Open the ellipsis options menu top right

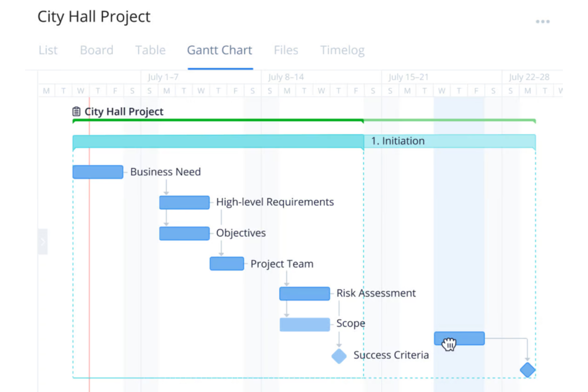pyautogui.click(x=542, y=22)
